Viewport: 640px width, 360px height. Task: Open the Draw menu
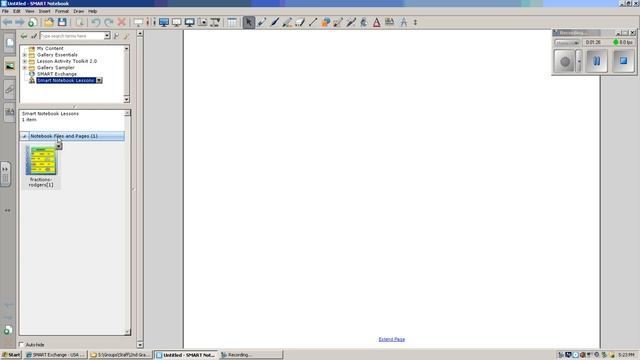click(x=78, y=11)
